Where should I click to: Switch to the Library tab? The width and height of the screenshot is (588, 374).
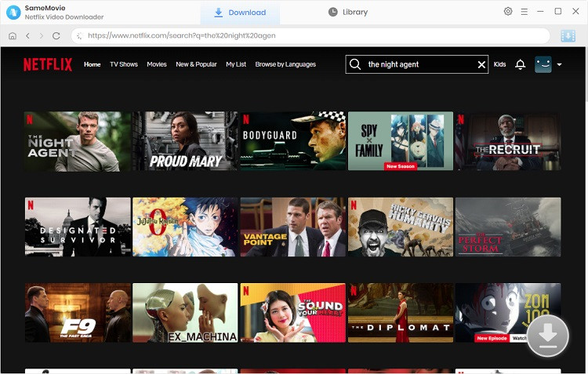[x=347, y=12]
